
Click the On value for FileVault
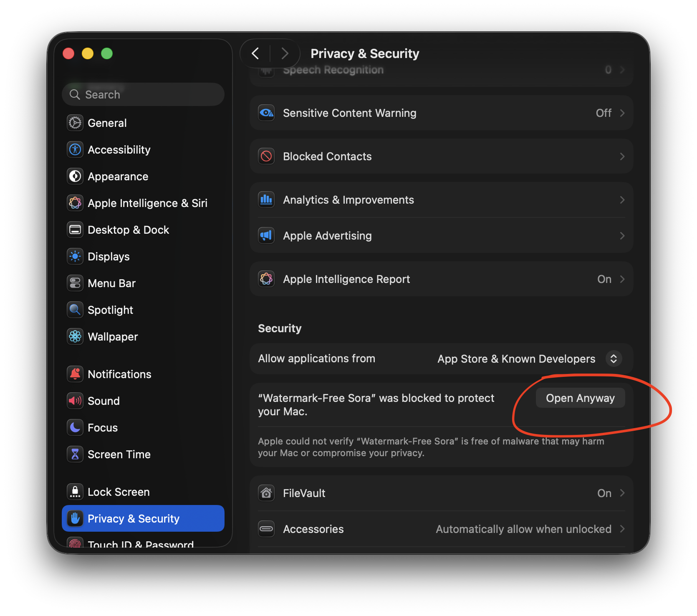point(604,493)
